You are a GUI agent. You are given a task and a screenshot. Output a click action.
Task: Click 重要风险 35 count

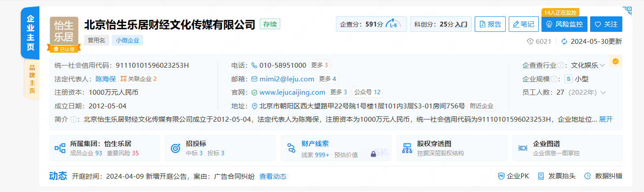pyautogui.click(x=123, y=154)
